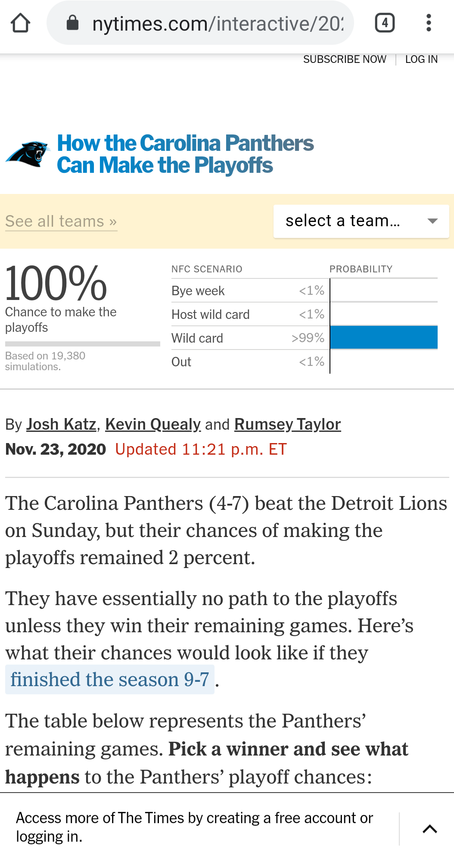Image resolution: width=454 pixels, height=868 pixels.
Task: Open author Rumsey Taylor's page
Action: 287,424
